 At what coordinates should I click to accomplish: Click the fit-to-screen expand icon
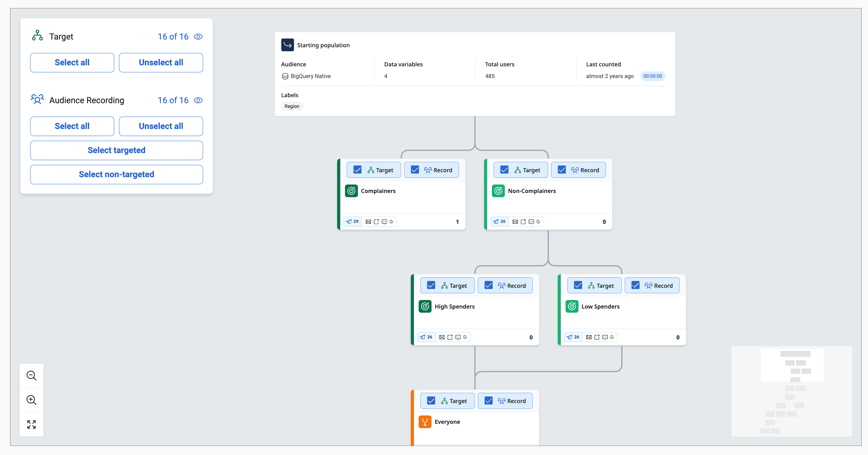click(32, 425)
